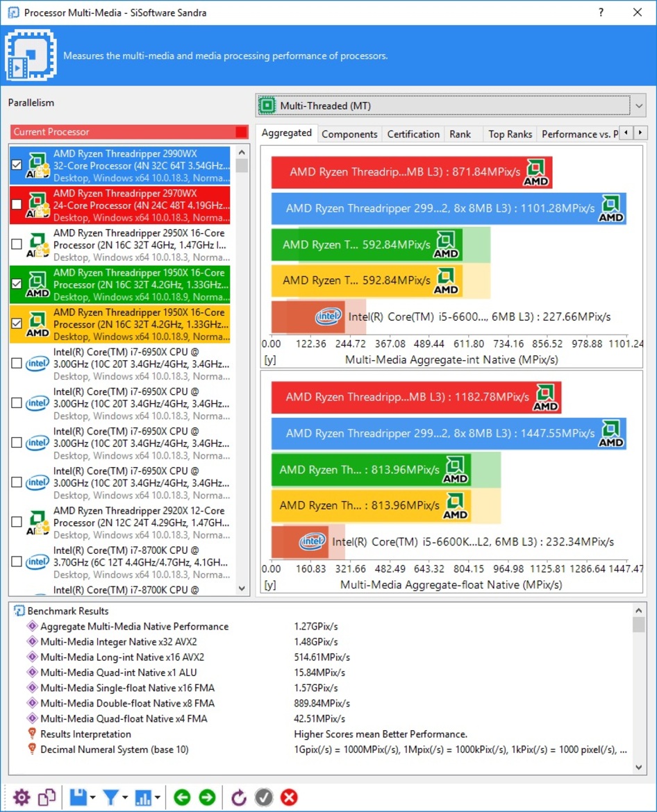Click the help question mark

[x=601, y=12]
